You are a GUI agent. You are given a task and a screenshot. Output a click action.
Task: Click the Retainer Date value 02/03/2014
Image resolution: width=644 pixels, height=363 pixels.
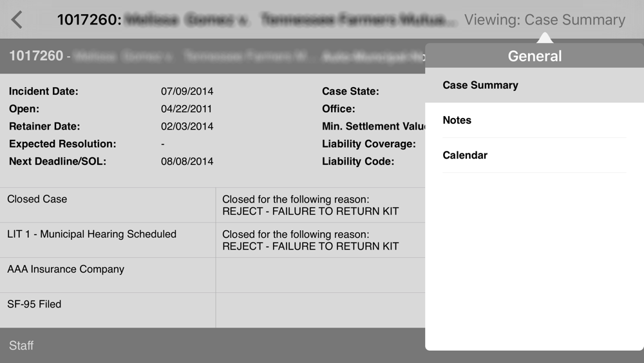tap(187, 126)
